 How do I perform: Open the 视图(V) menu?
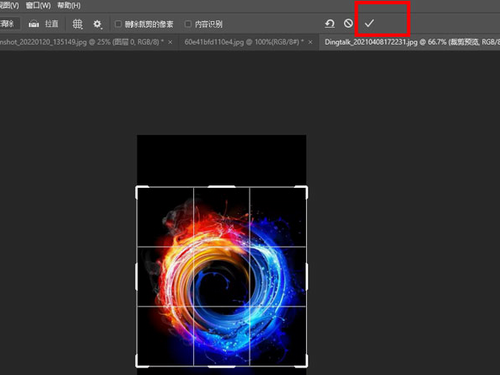pyautogui.click(x=9, y=6)
